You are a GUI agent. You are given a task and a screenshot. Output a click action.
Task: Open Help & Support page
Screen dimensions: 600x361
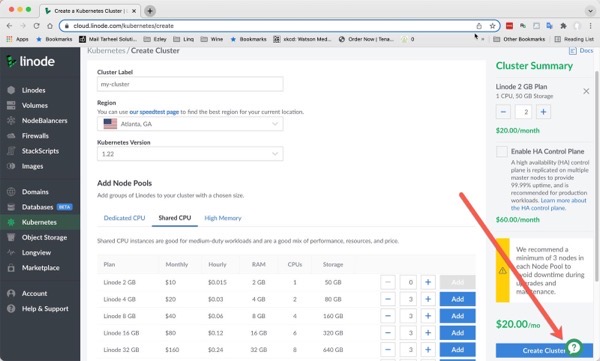coord(45,309)
